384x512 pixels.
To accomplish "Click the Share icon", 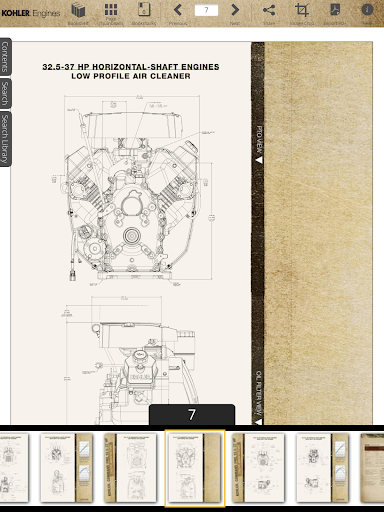I will point(269,10).
